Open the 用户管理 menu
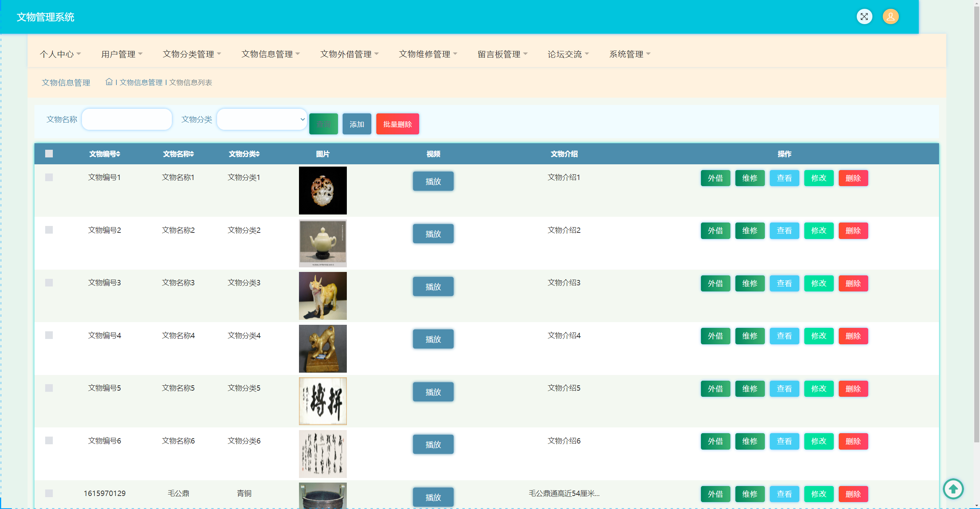Image resolution: width=980 pixels, height=509 pixels. click(122, 54)
